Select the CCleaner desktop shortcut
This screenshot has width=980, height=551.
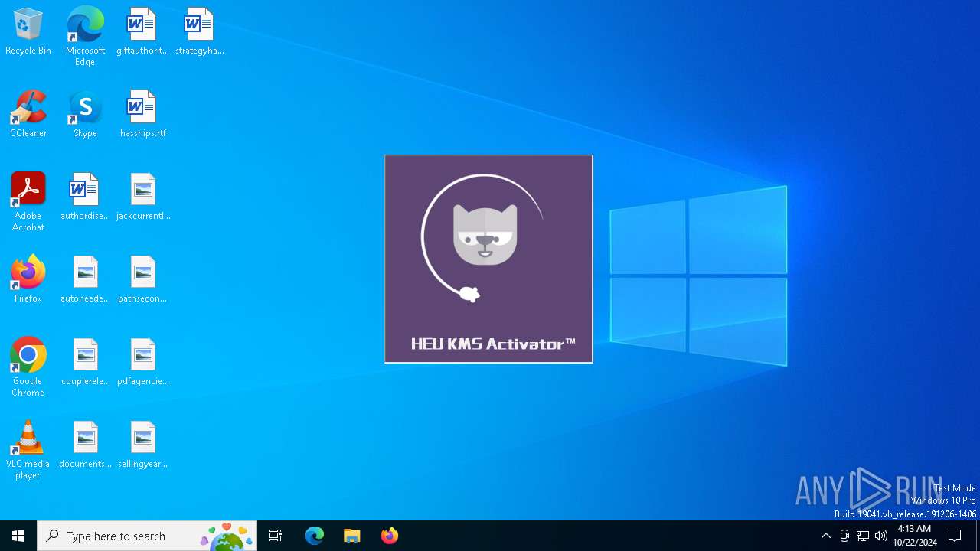tap(28, 115)
